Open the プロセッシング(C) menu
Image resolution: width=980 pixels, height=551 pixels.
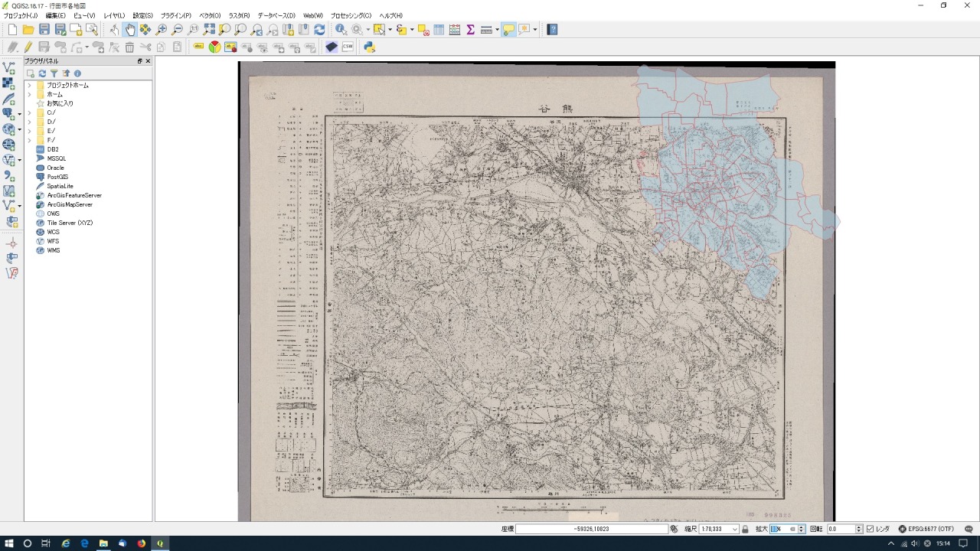click(x=351, y=15)
